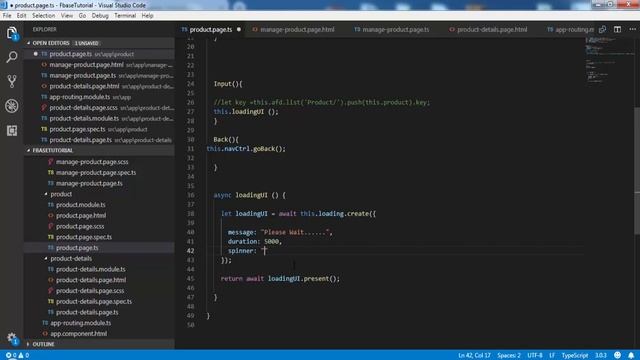Viewport: 640px width, 360px height.
Task: Click the EXPLORER panel title
Action: click(44, 29)
